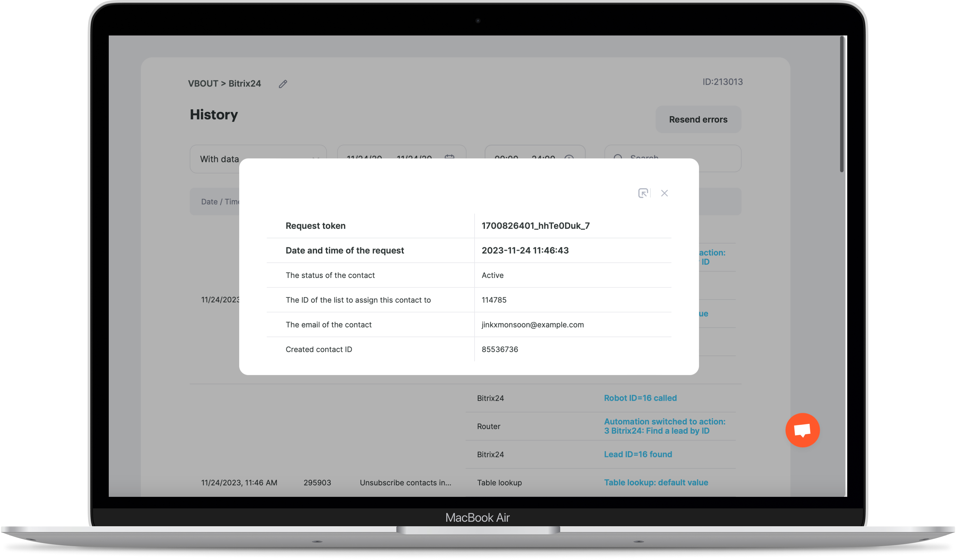This screenshot has width=956, height=560.
Task: Click the page vertical scrollbar thumb
Action: click(x=841, y=104)
